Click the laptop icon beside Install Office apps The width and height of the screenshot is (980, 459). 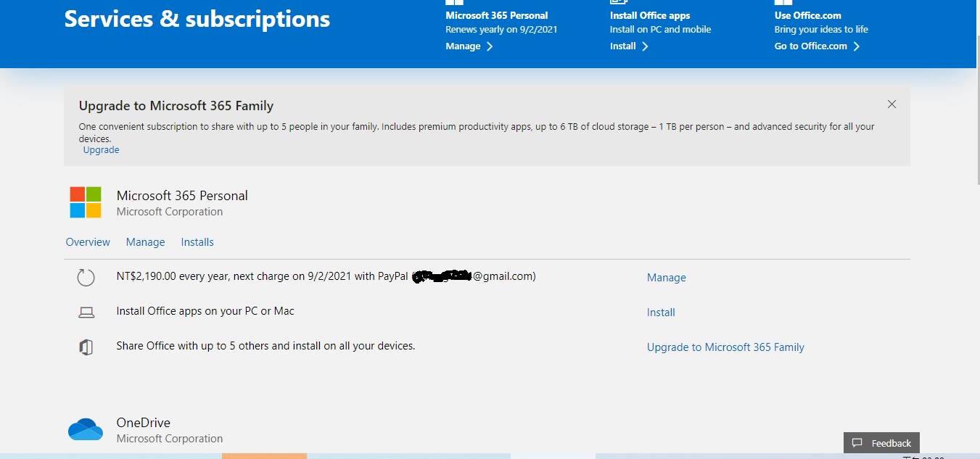tap(86, 313)
